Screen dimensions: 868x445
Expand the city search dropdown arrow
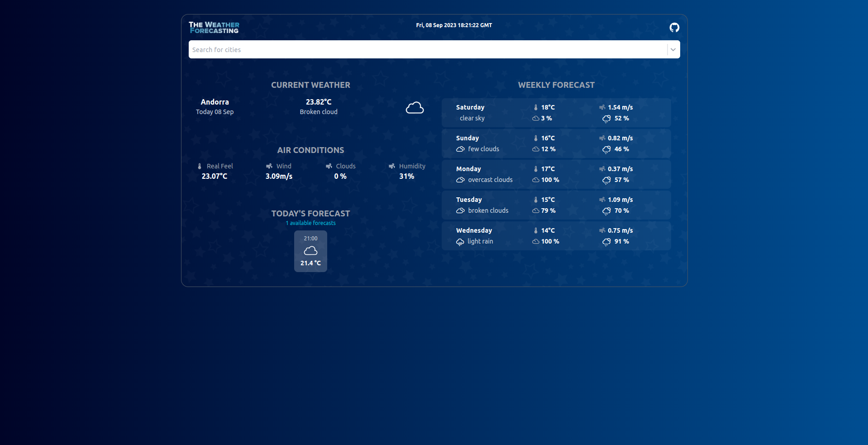673,50
